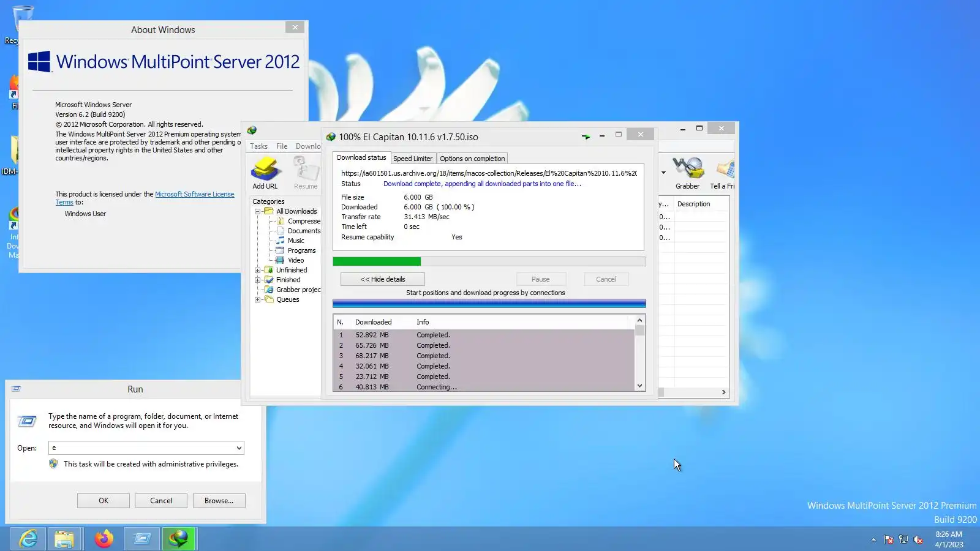
Task: Switch to the Run window taskbar icon
Action: (141, 539)
